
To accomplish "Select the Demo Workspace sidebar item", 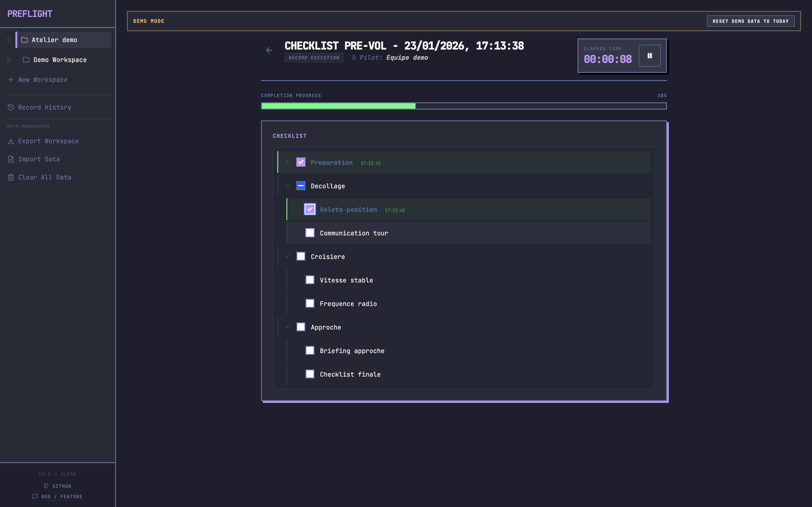I will (60, 60).
